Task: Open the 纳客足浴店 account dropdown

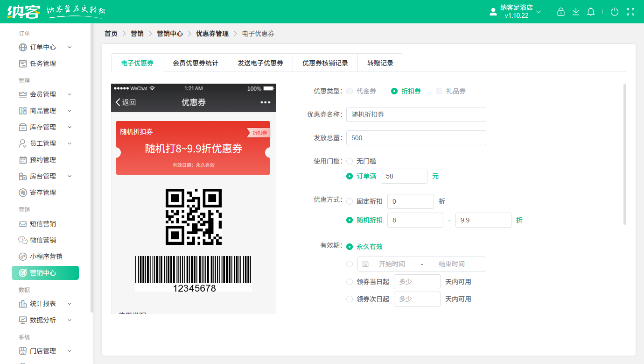Action: [516, 12]
